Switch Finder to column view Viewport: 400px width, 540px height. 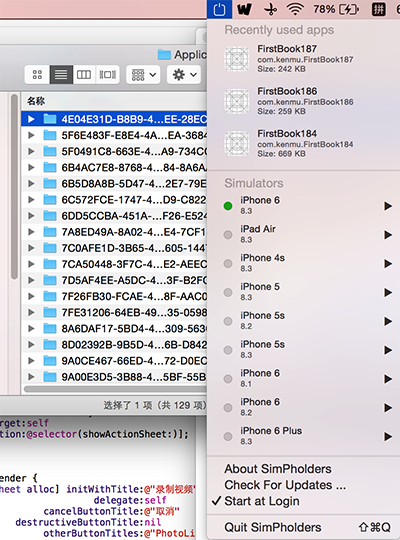click(x=84, y=74)
